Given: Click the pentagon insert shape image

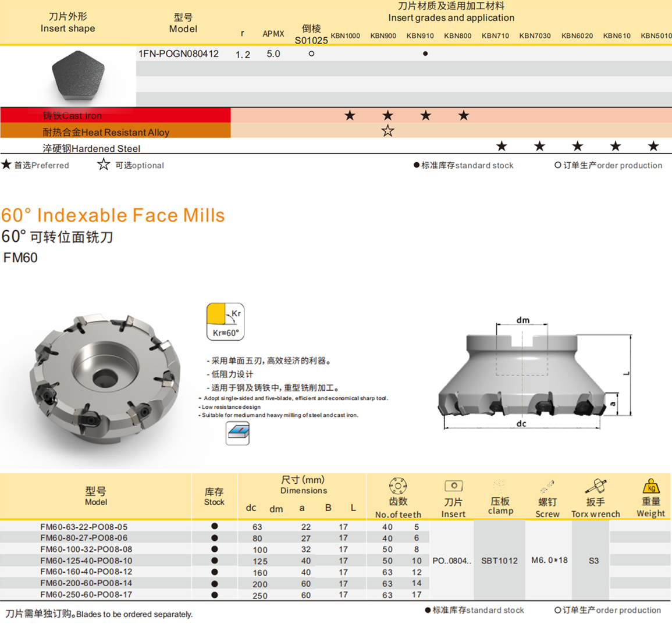Looking at the screenshot, I should click(x=77, y=76).
